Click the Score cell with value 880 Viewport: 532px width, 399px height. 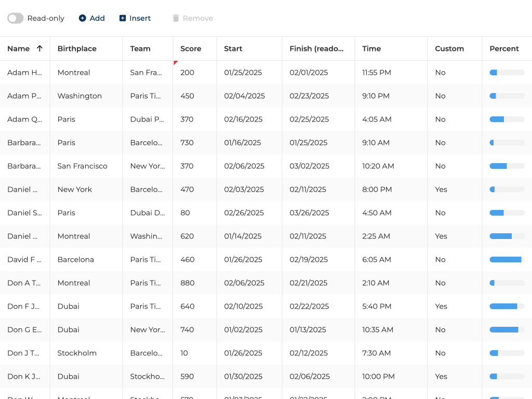tap(188, 283)
